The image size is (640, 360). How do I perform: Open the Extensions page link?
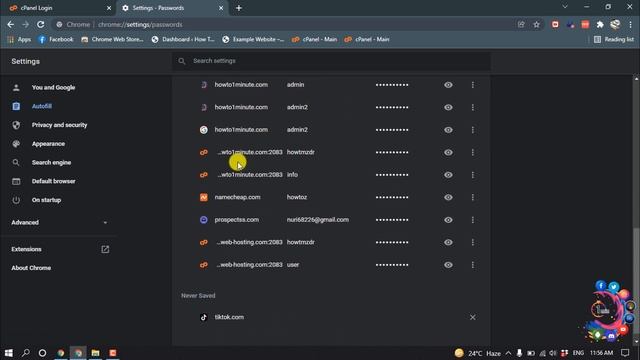click(x=59, y=249)
